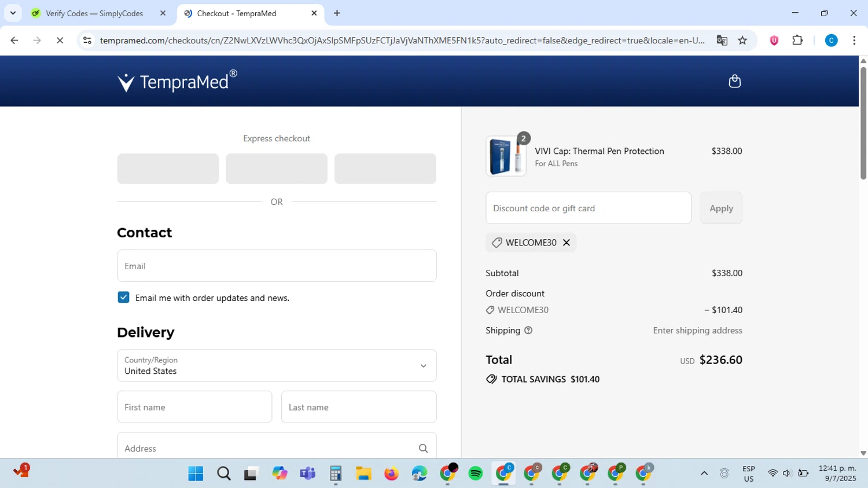Close the Checkout - TempraMed tab
This screenshot has height=488, width=868.
(314, 13)
